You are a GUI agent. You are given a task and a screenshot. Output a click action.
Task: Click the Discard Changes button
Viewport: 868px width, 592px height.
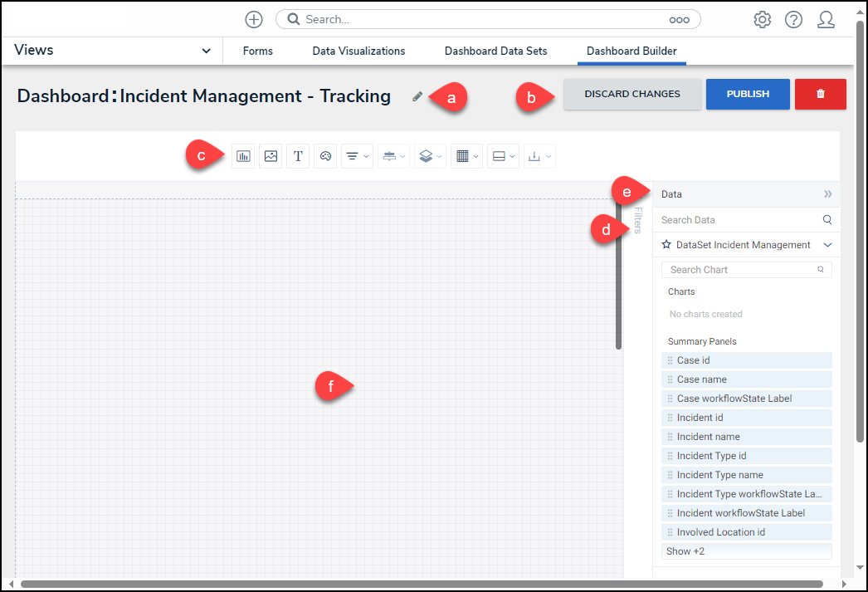[x=632, y=95]
